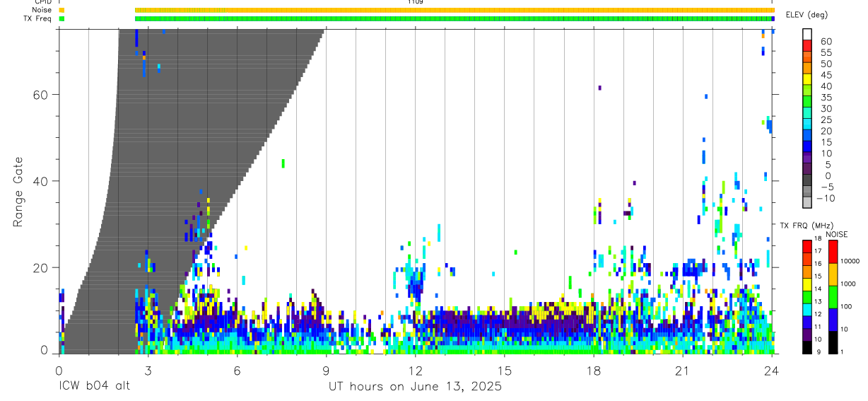Screen dimensions: 868x401
Task: Click the yellow Noise legend square
Action: point(61,11)
